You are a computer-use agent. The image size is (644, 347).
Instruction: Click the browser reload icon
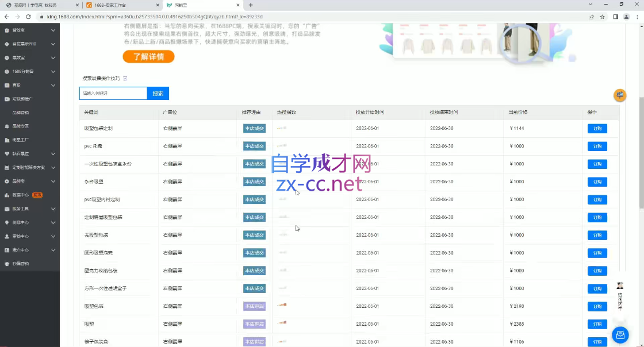(x=28, y=17)
